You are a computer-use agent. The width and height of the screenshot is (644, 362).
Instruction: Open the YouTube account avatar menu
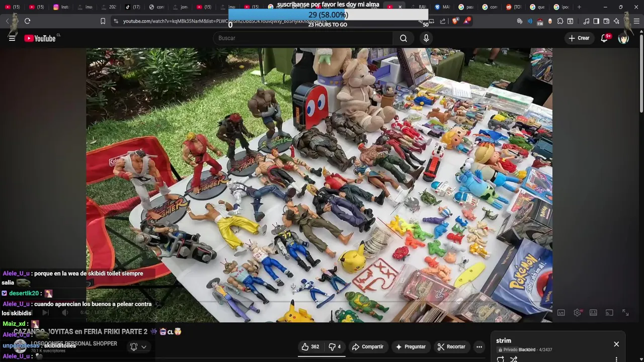[x=623, y=38]
